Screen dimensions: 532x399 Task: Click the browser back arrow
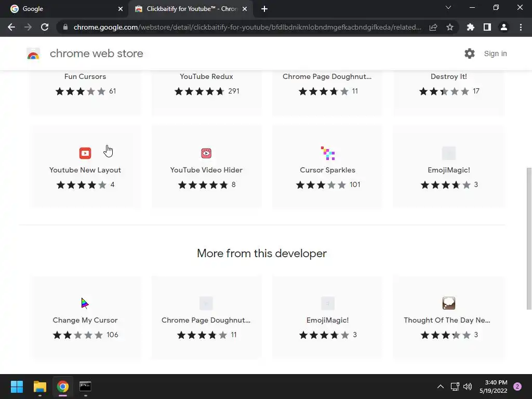11,27
